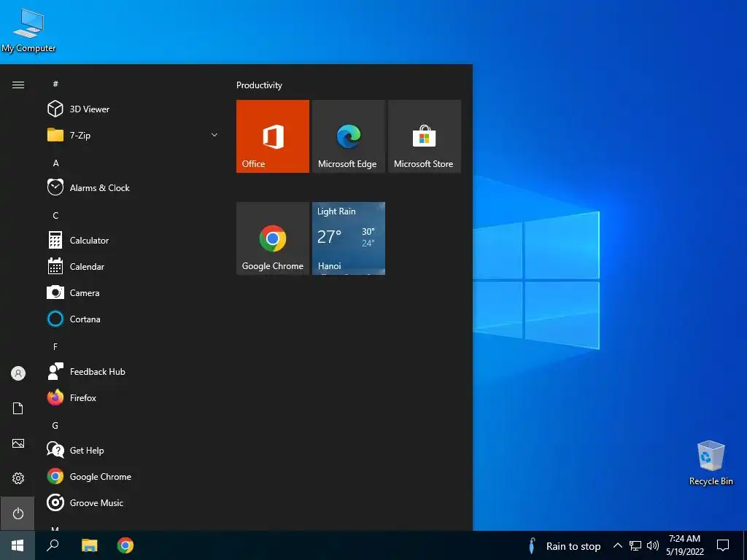This screenshot has width=747, height=560.
Task: Select the My Computer desktop icon
Action: 28,31
